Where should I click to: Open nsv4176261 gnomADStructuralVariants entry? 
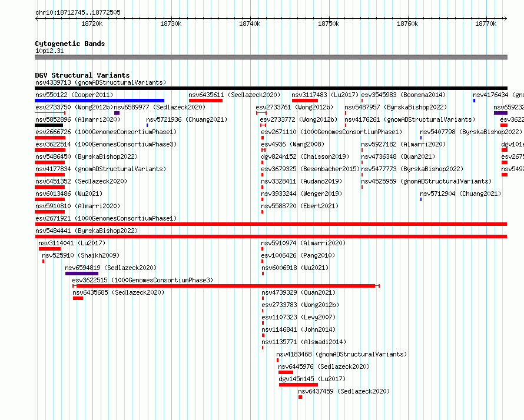410,119
